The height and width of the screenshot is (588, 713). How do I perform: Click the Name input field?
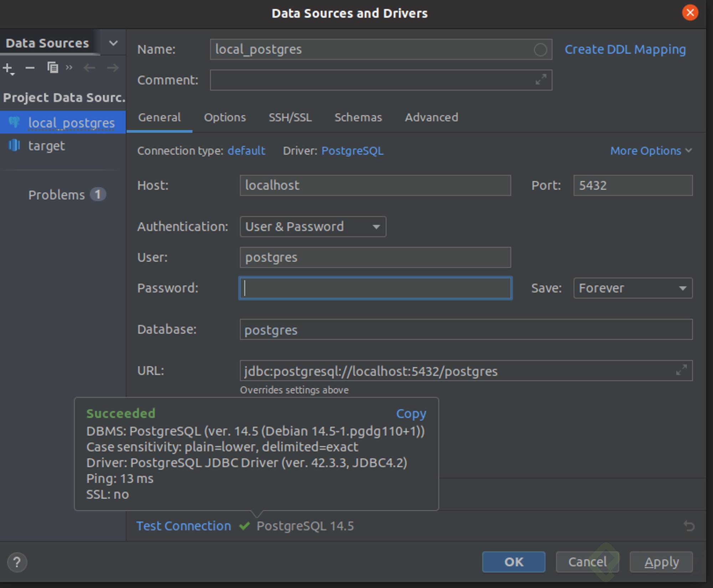(381, 49)
